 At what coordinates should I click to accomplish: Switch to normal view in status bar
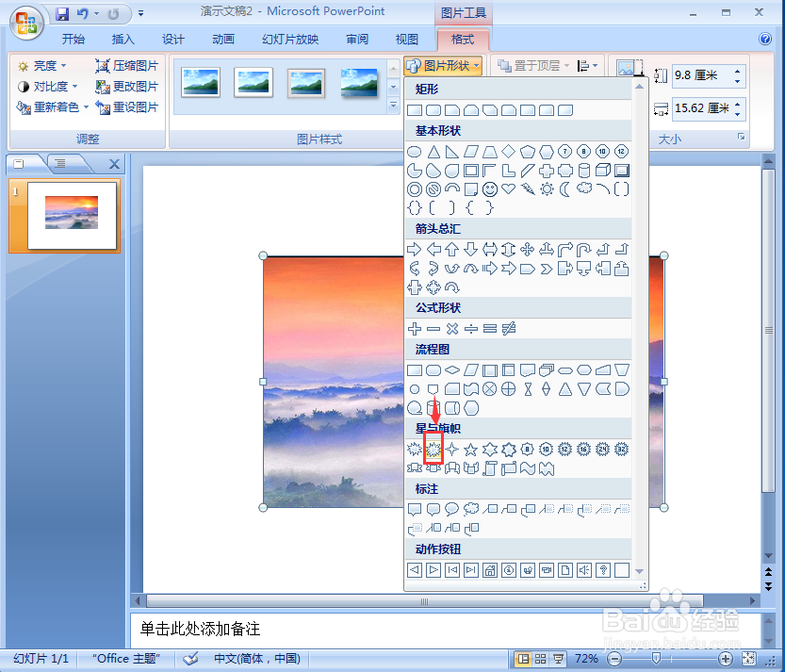523,659
